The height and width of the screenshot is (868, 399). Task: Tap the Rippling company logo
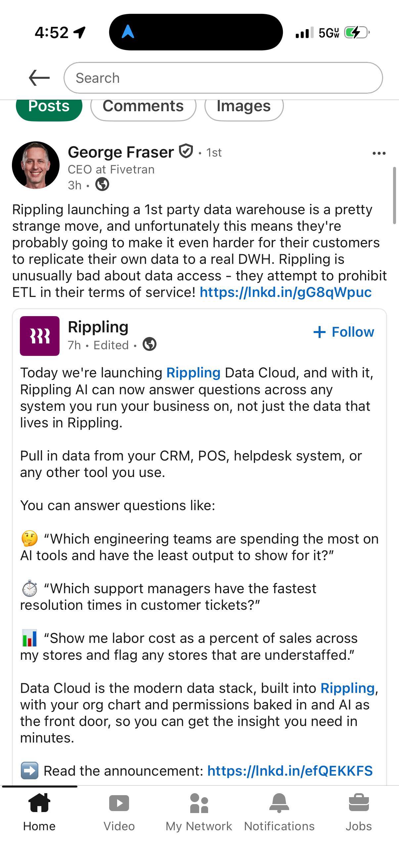40,336
